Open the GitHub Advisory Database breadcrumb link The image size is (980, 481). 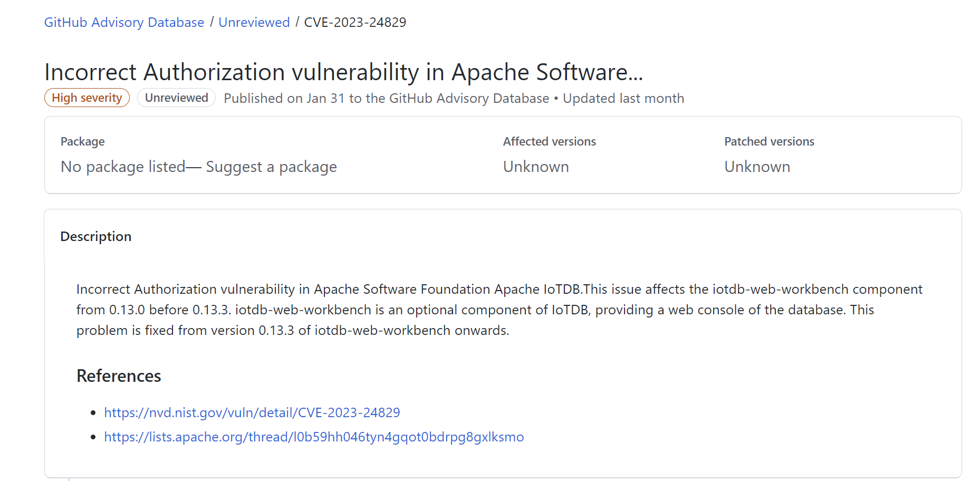click(x=124, y=22)
